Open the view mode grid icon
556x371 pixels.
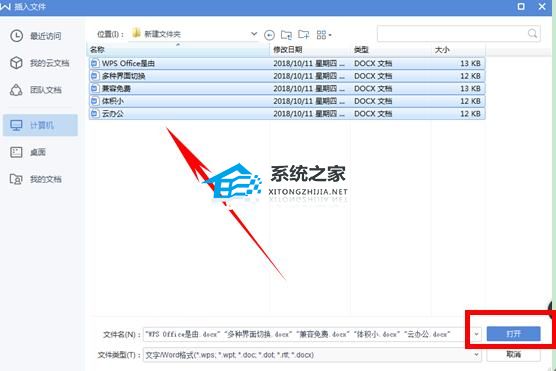(x=324, y=35)
